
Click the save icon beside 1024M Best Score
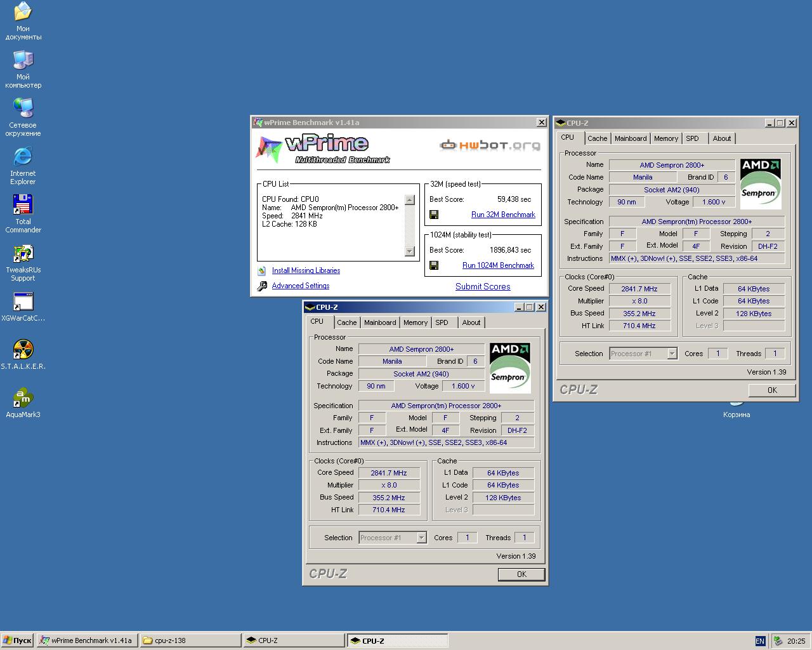coord(434,265)
